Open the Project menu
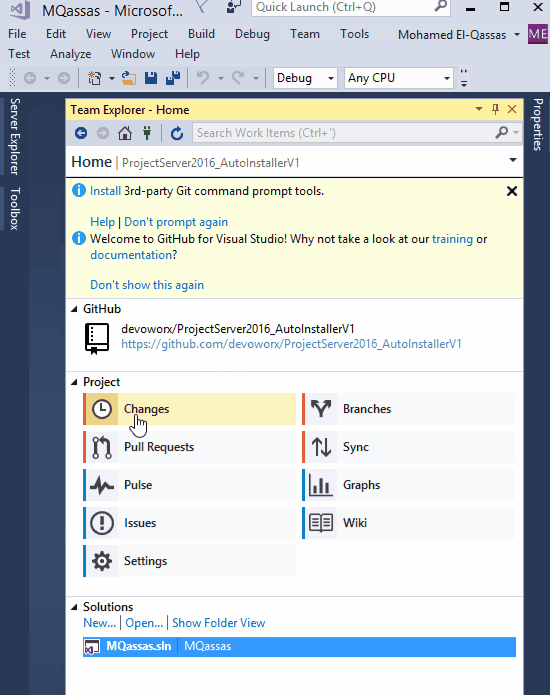 149,34
